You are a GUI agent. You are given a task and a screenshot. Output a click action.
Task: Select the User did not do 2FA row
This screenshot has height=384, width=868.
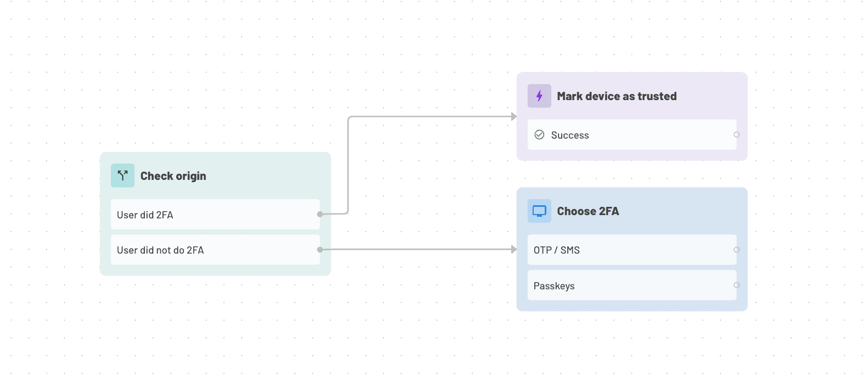(x=215, y=250)
